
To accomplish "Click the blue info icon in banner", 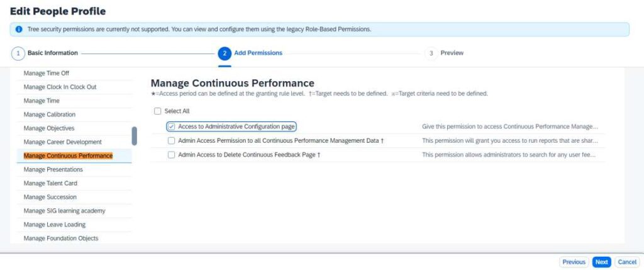I will click(18, 29).
